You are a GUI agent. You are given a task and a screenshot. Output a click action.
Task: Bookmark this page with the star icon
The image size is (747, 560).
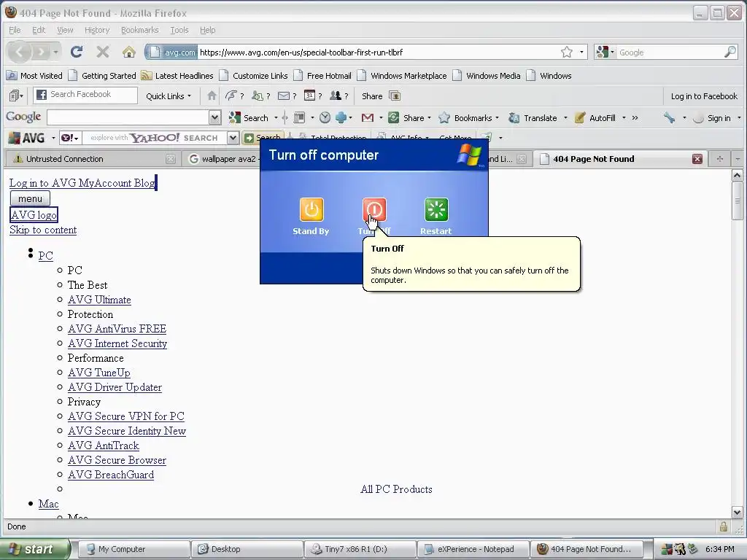point(566,52)
